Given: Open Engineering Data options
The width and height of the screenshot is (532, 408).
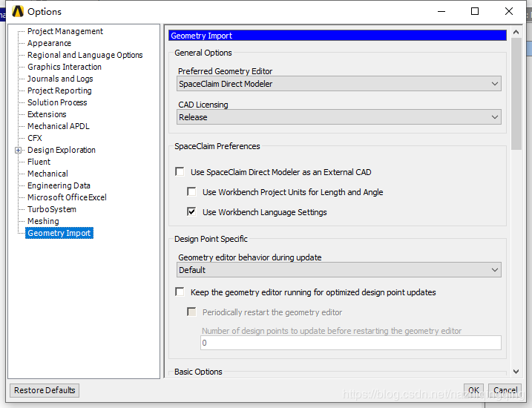Looking at the screenshot, I should pyautogui.click(x=59, y=185).
